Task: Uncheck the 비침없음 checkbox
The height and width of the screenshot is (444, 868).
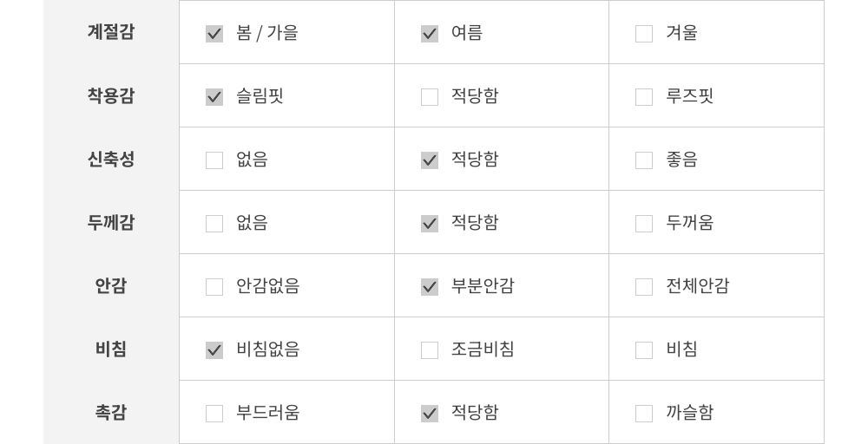Action: pyautogui.click(x=214, y=350)
